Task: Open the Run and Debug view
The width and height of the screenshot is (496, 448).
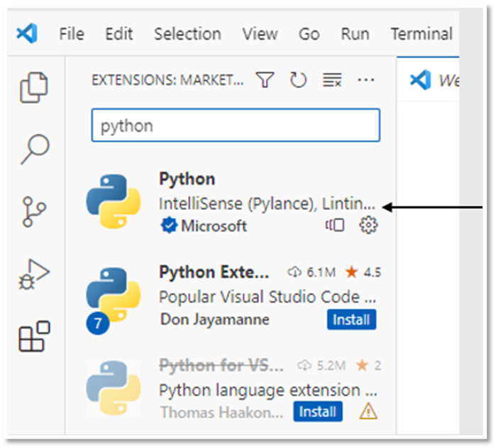Action: (x=34, y=274)
